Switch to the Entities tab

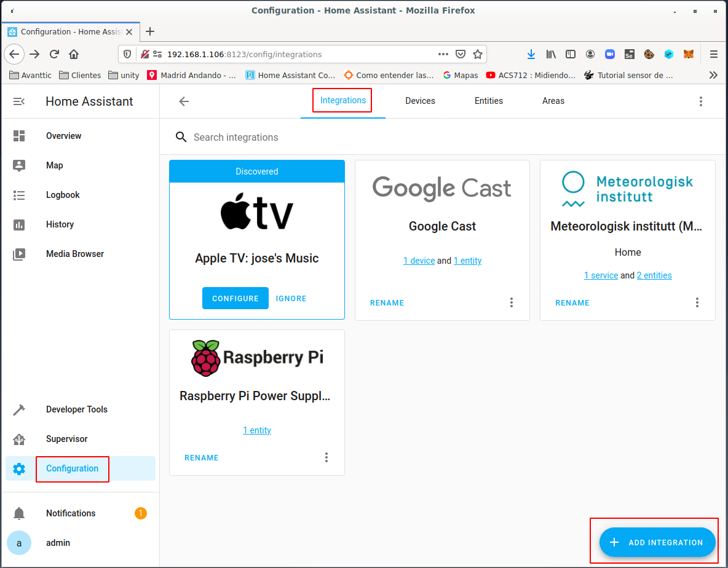tap(489, 101)
